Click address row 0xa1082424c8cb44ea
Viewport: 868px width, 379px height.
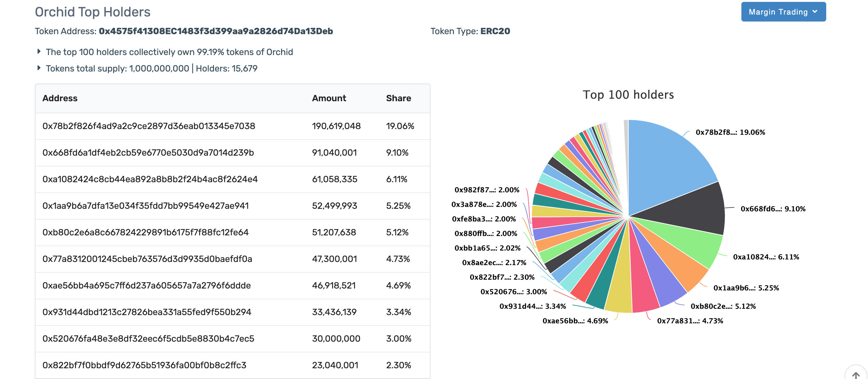click(150, 179)
